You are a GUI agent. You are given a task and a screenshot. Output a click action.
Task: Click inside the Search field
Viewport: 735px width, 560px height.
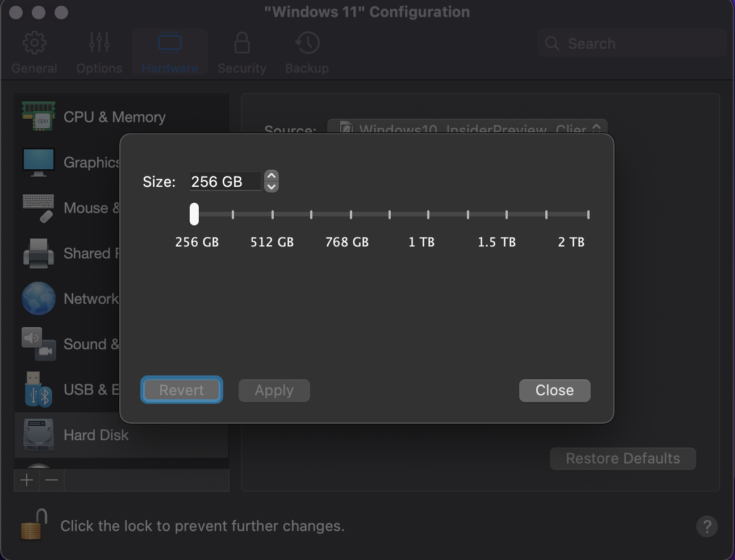[632, 44]
